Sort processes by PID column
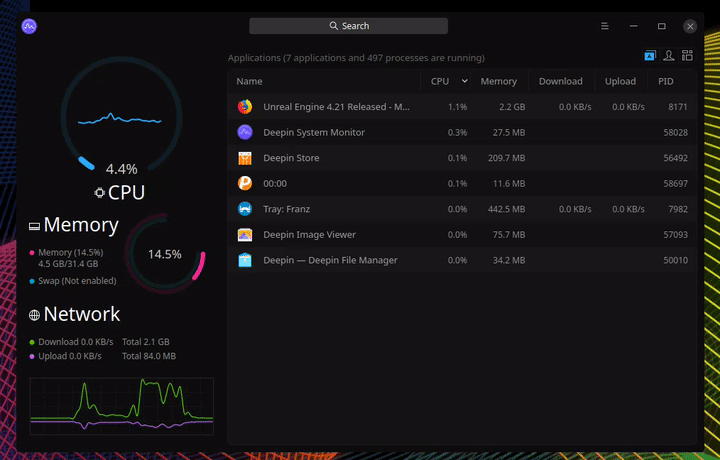Image resolution: width=720 pixels, height=460 pixels. pos(665,81)
